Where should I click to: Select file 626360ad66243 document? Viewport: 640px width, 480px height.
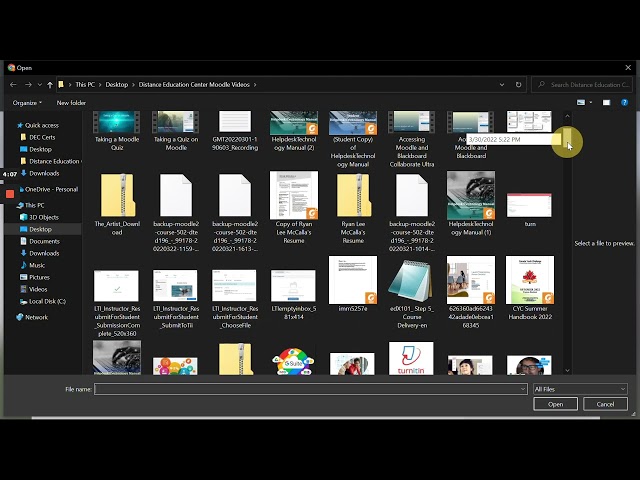[471, 293]
